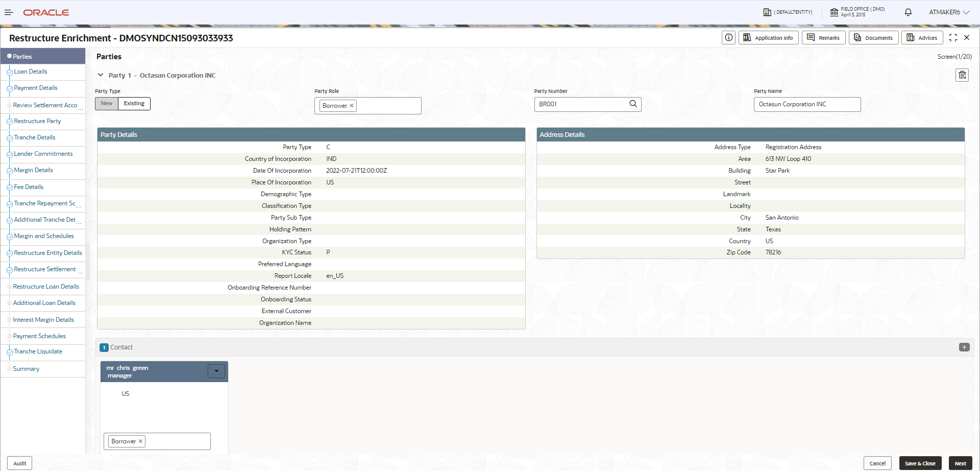This screenshot has height=471, width=980.
Task: Select the Parties step
Action: [42, 56]
